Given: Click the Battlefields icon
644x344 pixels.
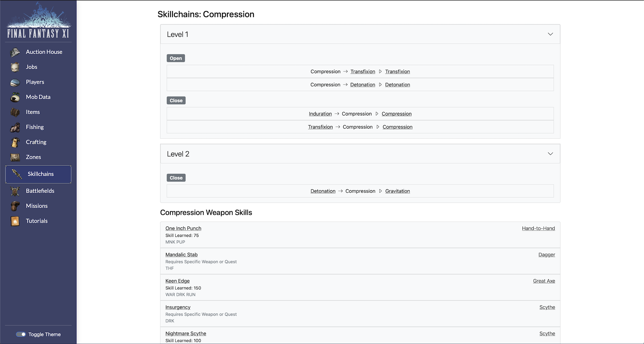Looking at the screenshot, I should 15,191.
